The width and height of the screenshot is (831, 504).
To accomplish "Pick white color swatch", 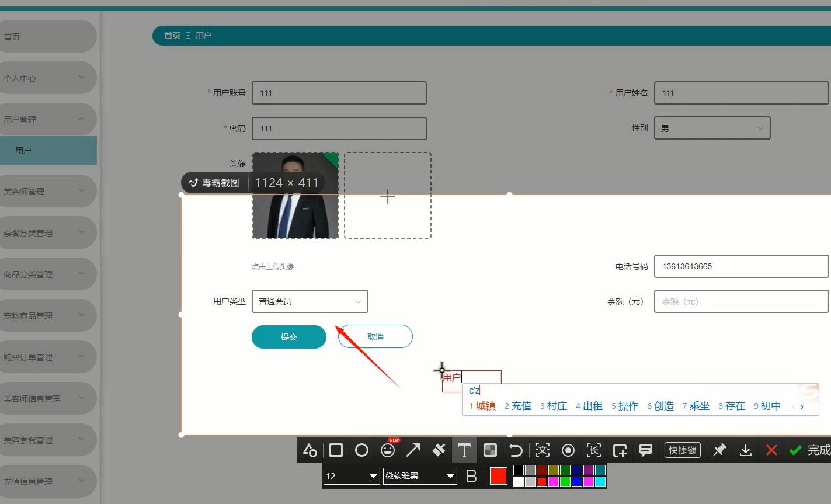I will pos(519,482).
